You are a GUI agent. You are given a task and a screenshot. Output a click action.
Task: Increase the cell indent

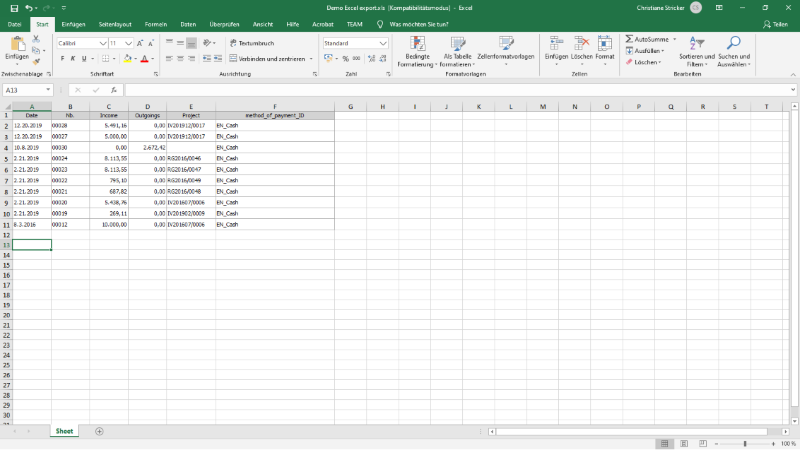[218, 59]
